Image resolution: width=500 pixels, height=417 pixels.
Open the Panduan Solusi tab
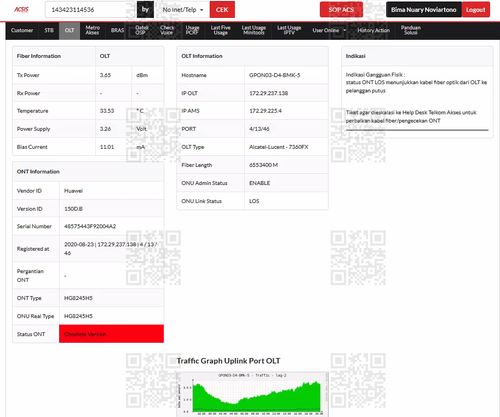click(411, 30)
